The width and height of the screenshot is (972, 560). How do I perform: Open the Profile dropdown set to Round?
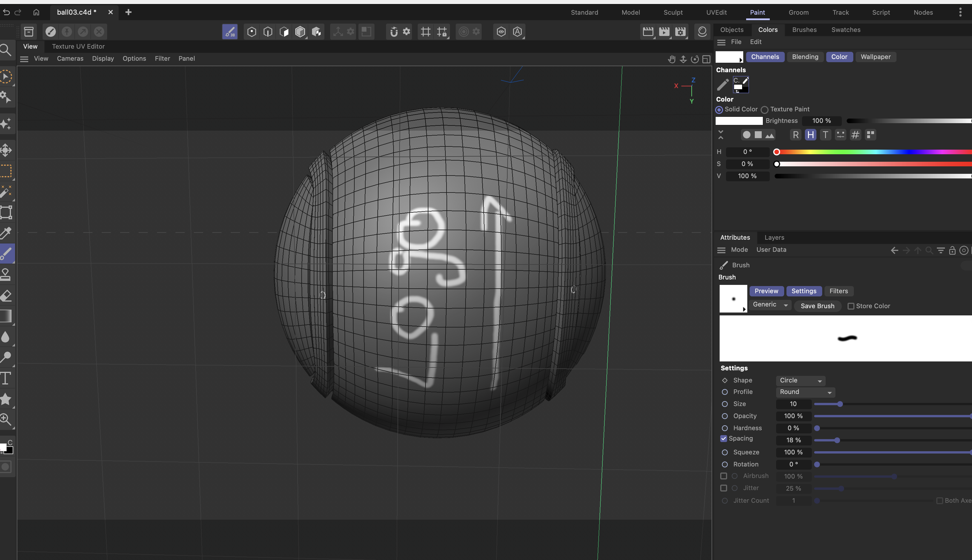pyautogui.click(x=805, y=392)
